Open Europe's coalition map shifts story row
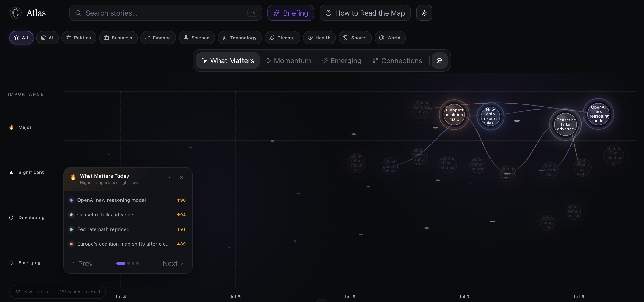 point(128,244)
